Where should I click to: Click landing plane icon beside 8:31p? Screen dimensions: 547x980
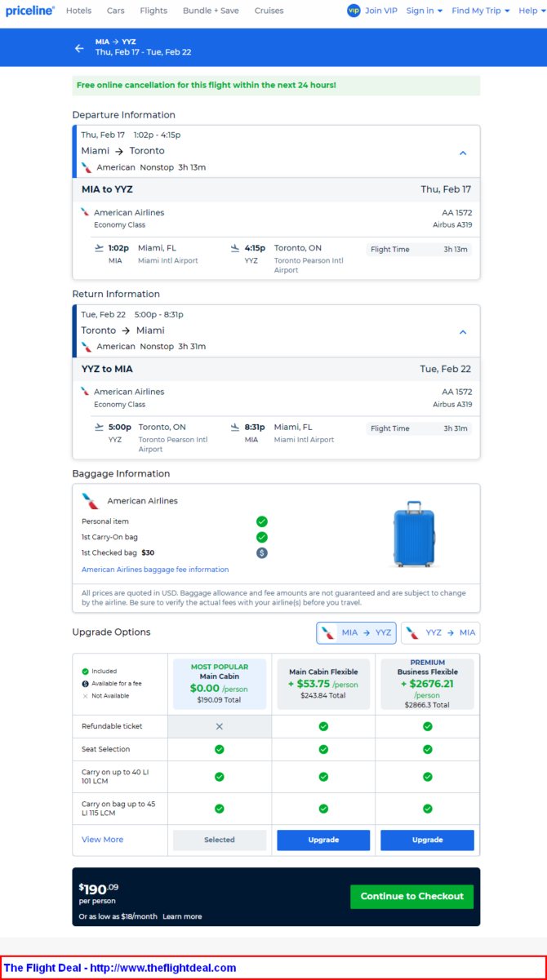[x=235, y=427]
